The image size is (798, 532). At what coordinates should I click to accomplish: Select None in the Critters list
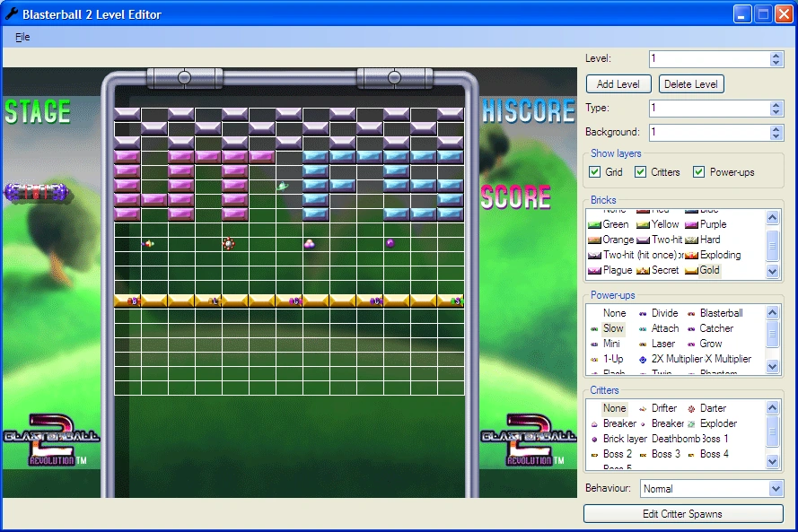pyautogui.click(x=614, y=408)
